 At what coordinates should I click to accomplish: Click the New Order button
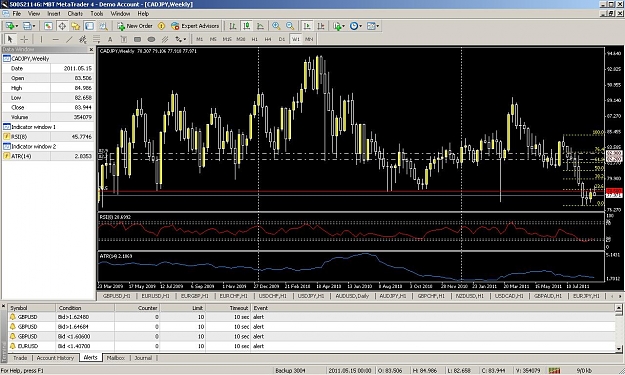pos(135,26)
